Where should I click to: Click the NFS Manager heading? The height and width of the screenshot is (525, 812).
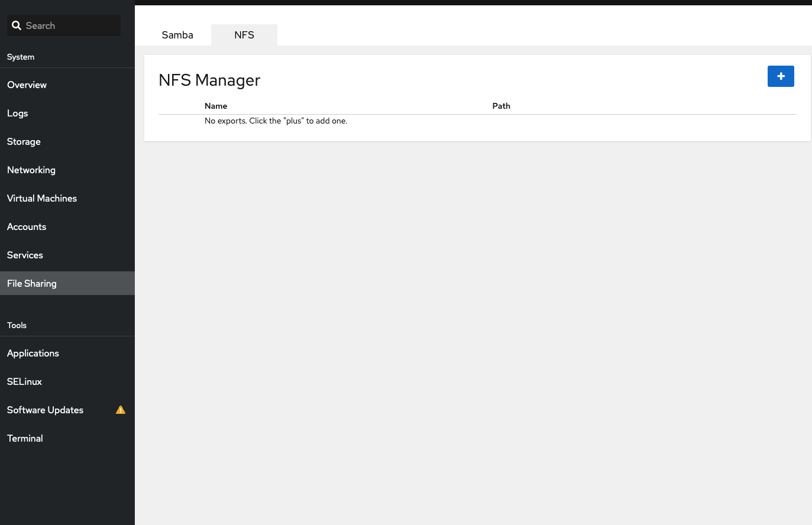pyautogui.click(x=209, y=80)
